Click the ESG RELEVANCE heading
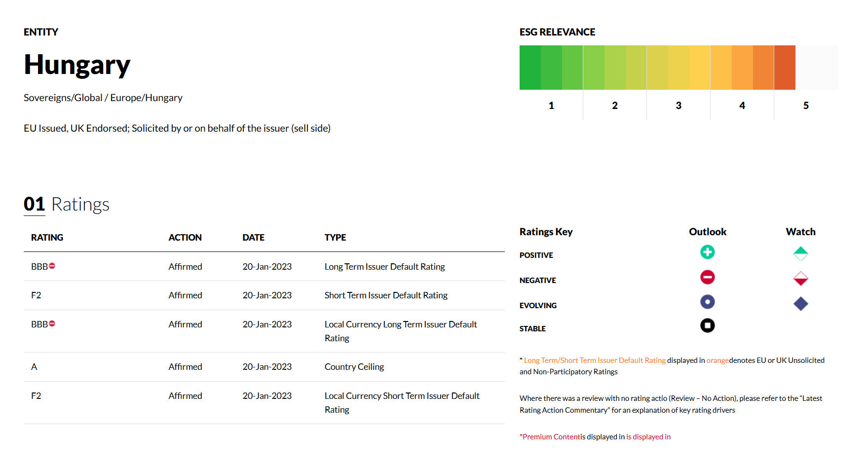This screenshot has width=868, height=463. coord(557,32)
